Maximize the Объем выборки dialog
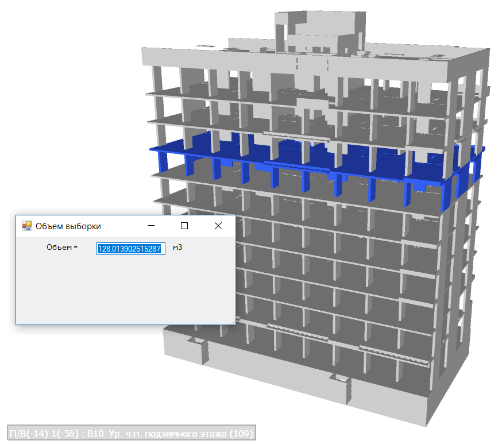Image resolution: width=502 pixels, height=448 pixels. click(x=184, y=226)
